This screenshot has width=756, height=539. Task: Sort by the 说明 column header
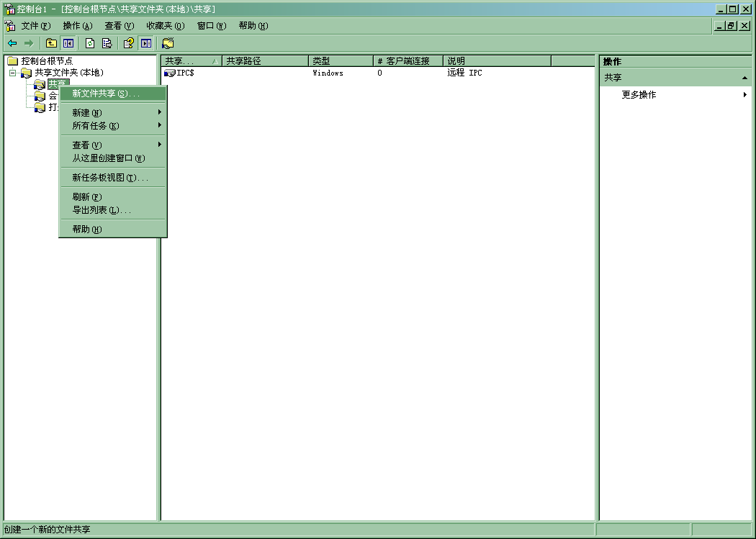click(497, 60)
